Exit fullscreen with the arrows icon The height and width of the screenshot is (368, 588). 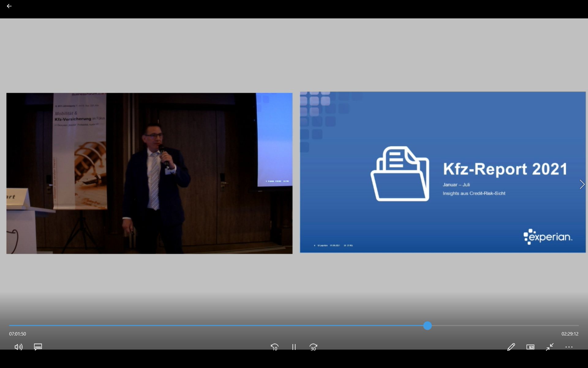[550, 347]
